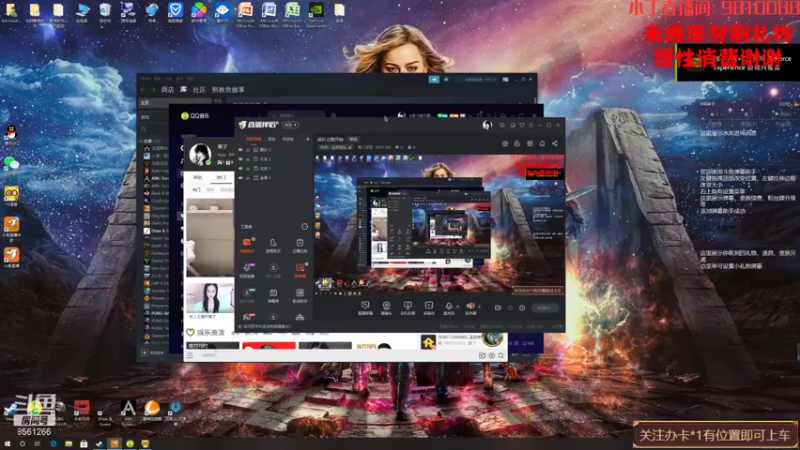
Task: Add a new scene with the plus icon
Action: pyautogui.click(x=307, y=139)
